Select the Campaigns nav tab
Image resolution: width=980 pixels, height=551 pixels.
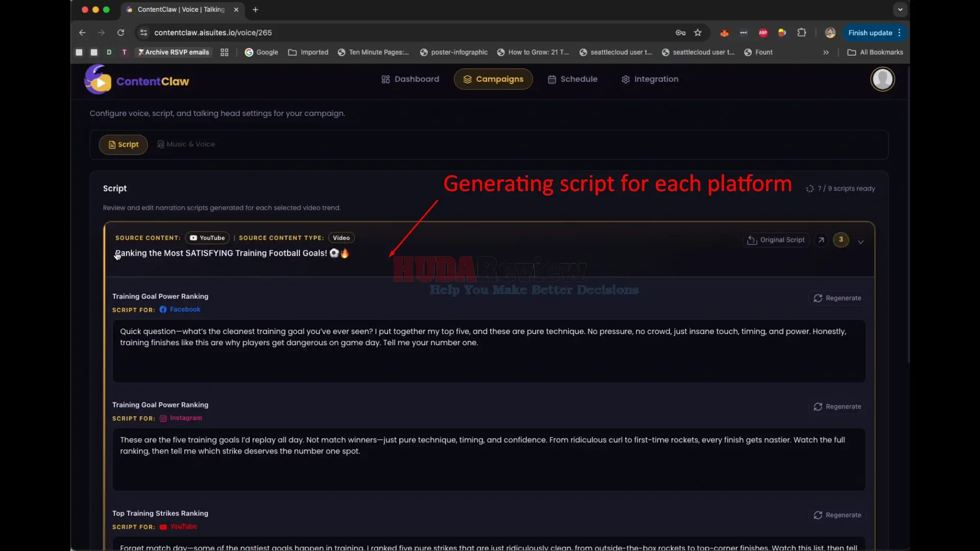point(493,79)
